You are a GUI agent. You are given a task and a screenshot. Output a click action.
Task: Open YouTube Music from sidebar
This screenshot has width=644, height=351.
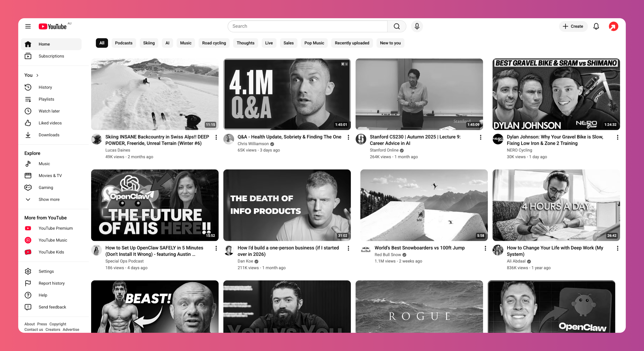tap(53, 240)
